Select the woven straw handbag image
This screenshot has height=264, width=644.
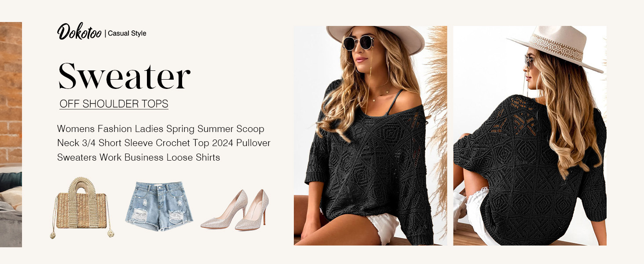pyautogui.click(x=80, y=207)
